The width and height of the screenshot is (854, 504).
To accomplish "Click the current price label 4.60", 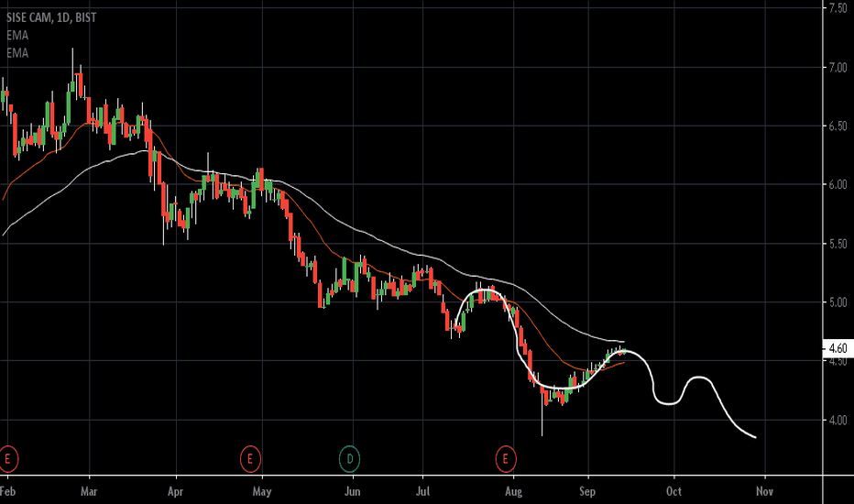I will (838, 347).
